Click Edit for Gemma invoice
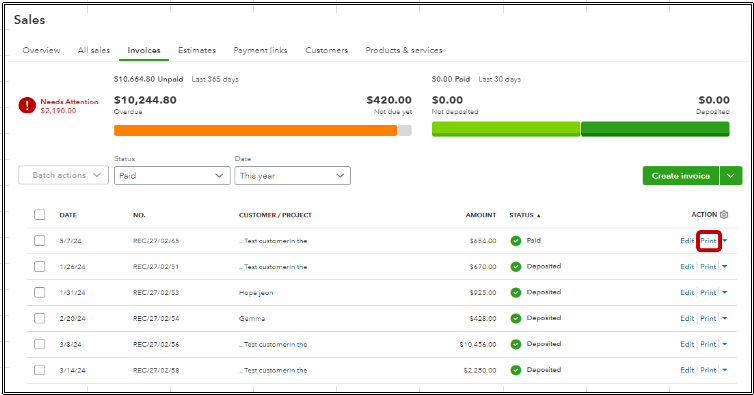The width and height of the screenshot is (754, 395). pyautogui.click(x=687, y=319)
